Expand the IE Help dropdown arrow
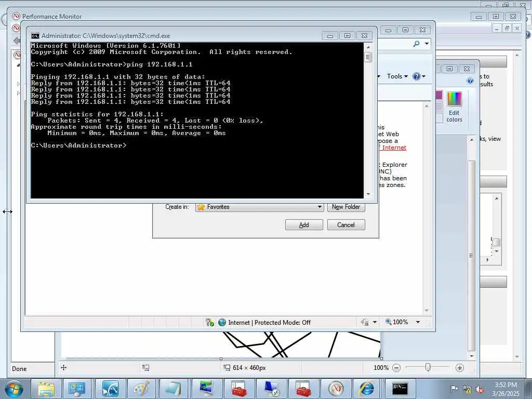The image size is (532, 399). click(424, 76)
